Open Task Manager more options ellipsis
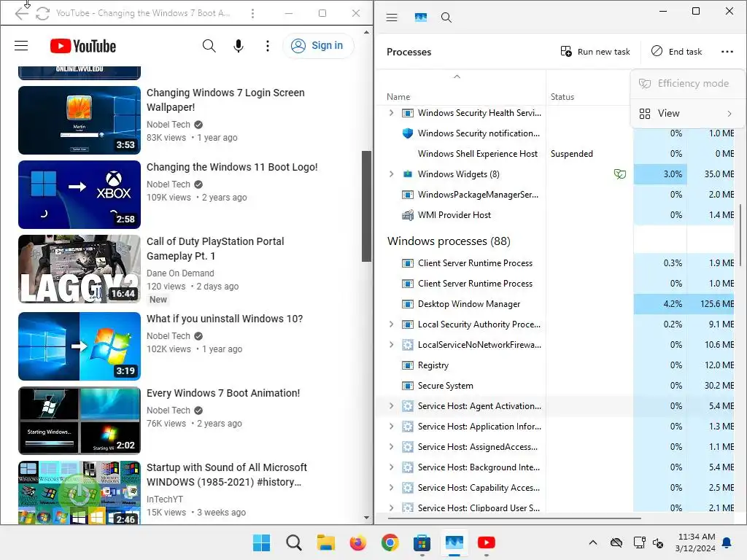The height and width of the screenshot is (560, 747). [x=727, y=52]
